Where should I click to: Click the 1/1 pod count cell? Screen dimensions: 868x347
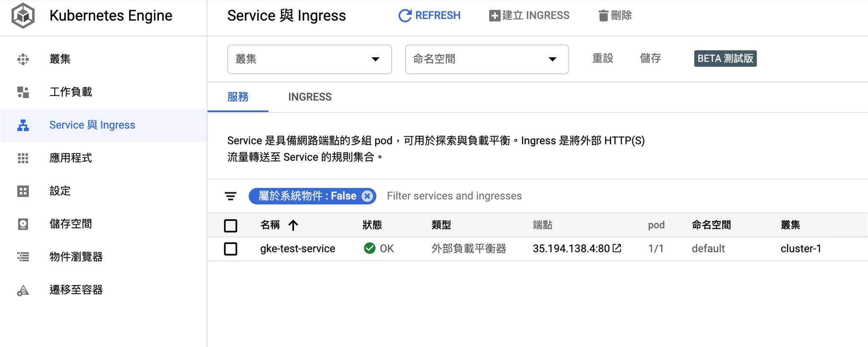(656, 249)
